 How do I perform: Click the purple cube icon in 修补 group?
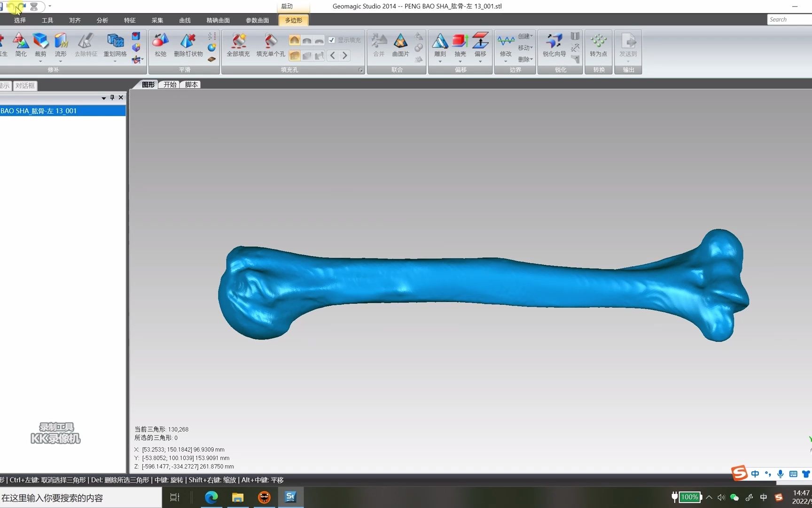[136, 48]
